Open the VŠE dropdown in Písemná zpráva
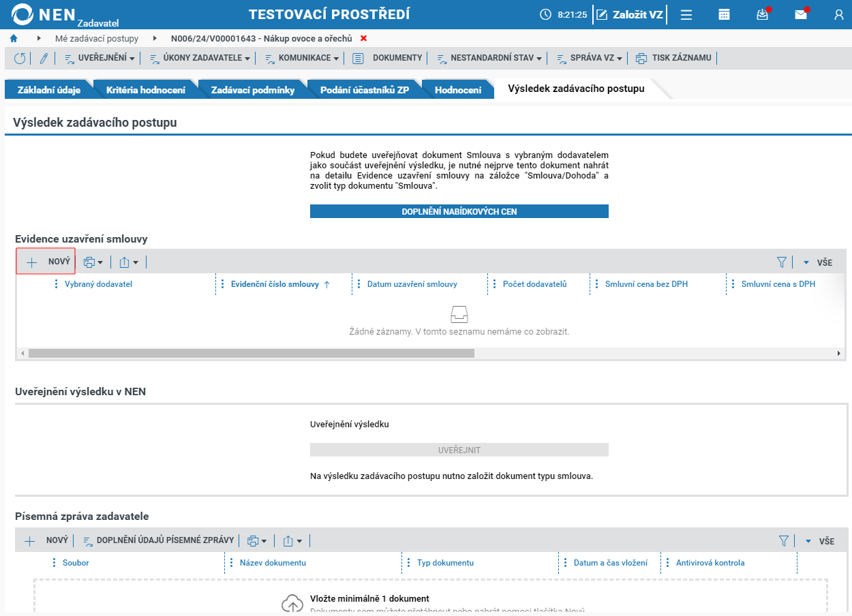Image resolution: width=852 pixels, height=616 pixels. coord(819,541)
